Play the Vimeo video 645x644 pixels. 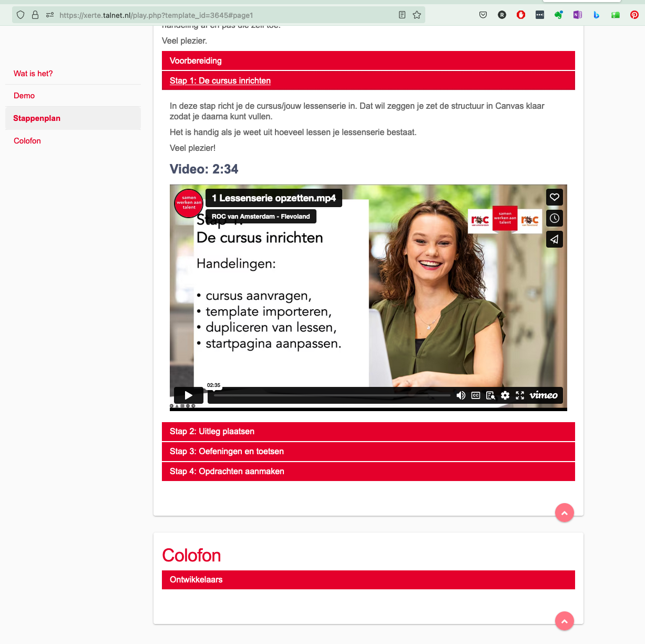[188, 395]
